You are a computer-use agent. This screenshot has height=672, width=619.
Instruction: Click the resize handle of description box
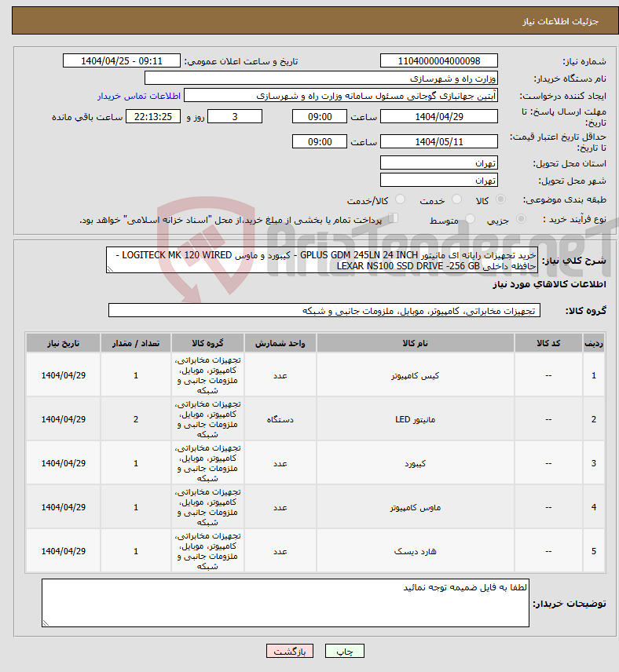(x=110, y=269)
